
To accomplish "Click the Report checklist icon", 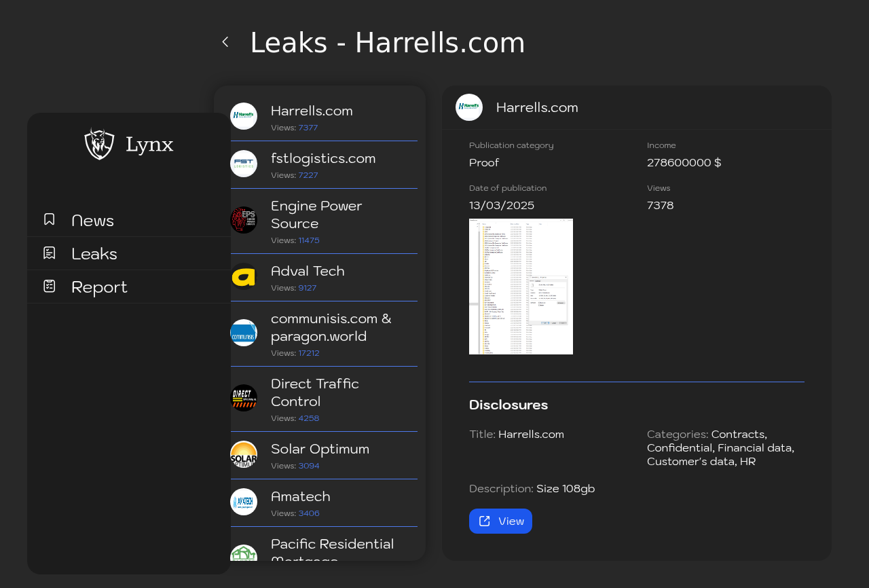I will click(x=49, y=286).
